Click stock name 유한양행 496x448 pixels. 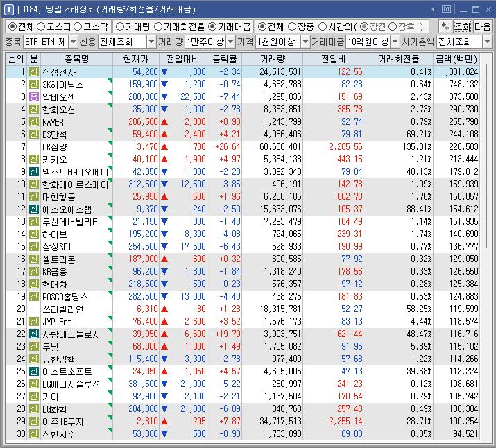pyautogui.click(x=59, y=359)
